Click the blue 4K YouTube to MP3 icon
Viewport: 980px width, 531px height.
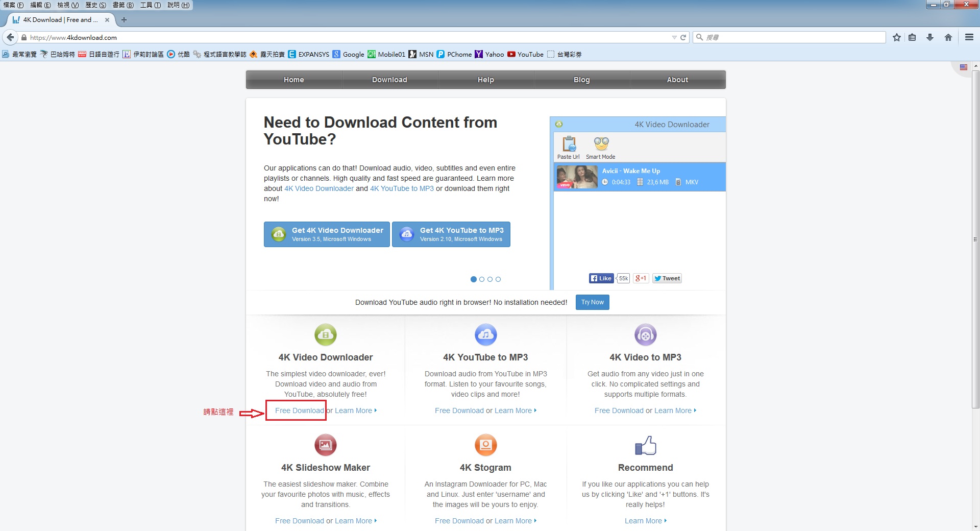(486, 335)
